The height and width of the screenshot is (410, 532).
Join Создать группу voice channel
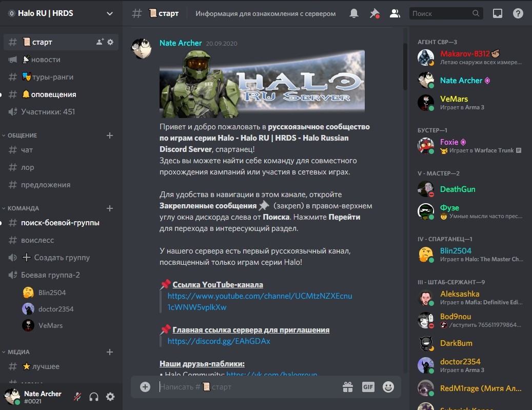[x=61, y=258]
